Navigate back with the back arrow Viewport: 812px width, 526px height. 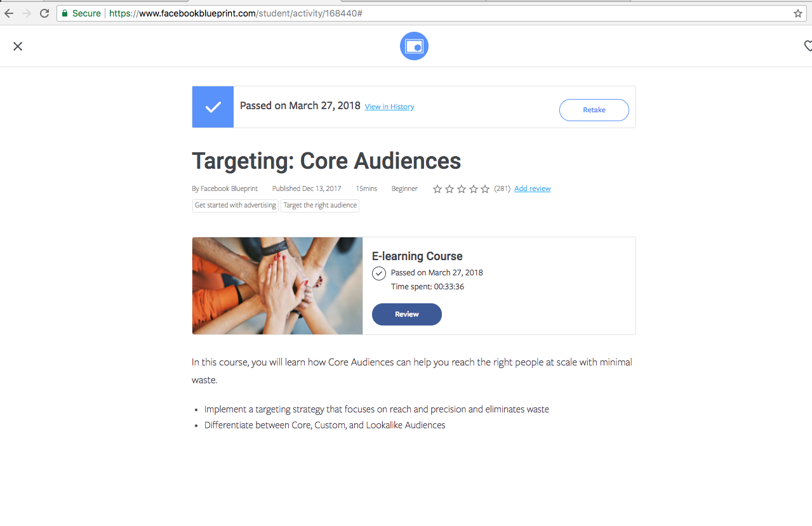point(9,13)
